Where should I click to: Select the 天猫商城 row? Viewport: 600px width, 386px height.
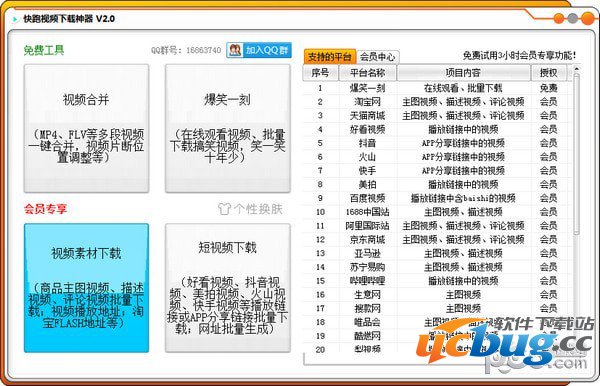point(436,116)
